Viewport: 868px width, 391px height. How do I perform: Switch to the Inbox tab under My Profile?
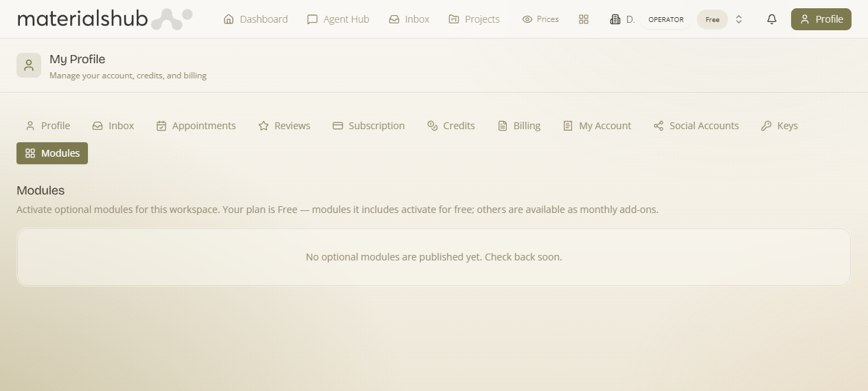[113, 126]
